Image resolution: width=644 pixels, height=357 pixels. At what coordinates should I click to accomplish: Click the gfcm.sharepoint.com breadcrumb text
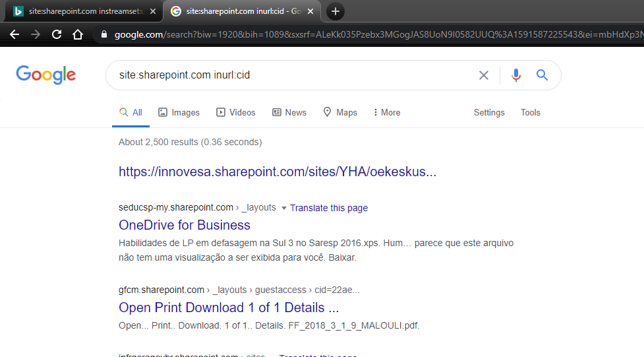(x=161, y=290)
